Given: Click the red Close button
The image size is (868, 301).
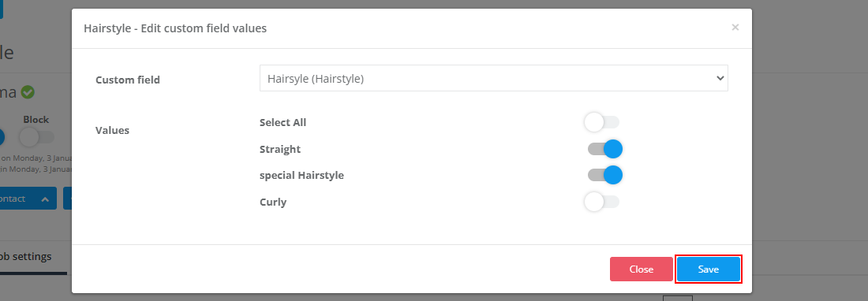Looking at the screenshot, I should (x=642, y=269).
